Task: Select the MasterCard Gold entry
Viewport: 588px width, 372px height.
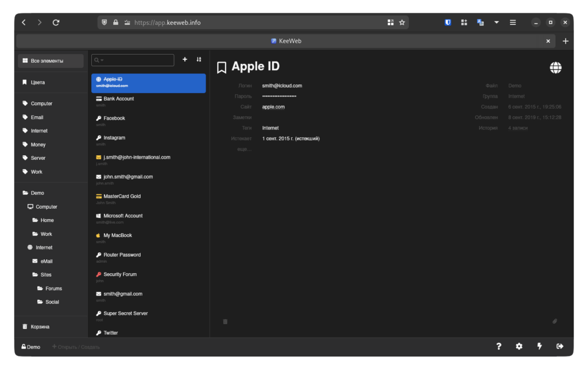Action: click(122, 197)
